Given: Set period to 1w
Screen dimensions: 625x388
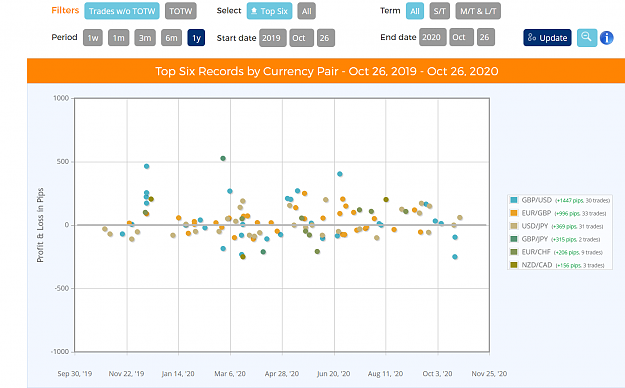Looking at the screenshot, I should click(93, 38).
